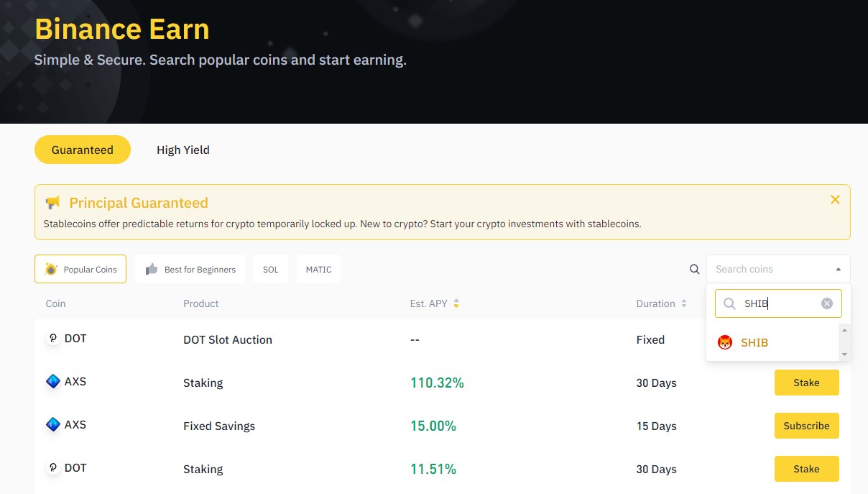Click the magnifier icon beside Search coins
868x494 pixels.
(694, 269)
